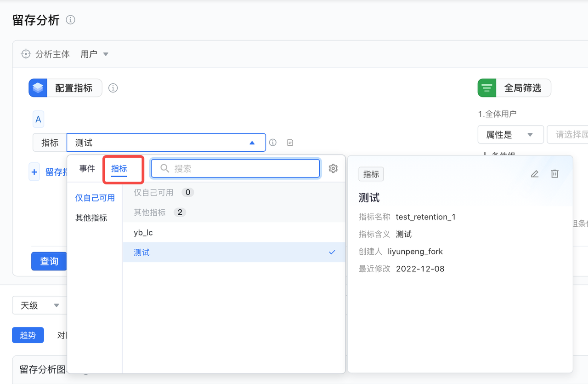Click the 搜索 search input field
This screenshot has height=384, width=588.
243,169
